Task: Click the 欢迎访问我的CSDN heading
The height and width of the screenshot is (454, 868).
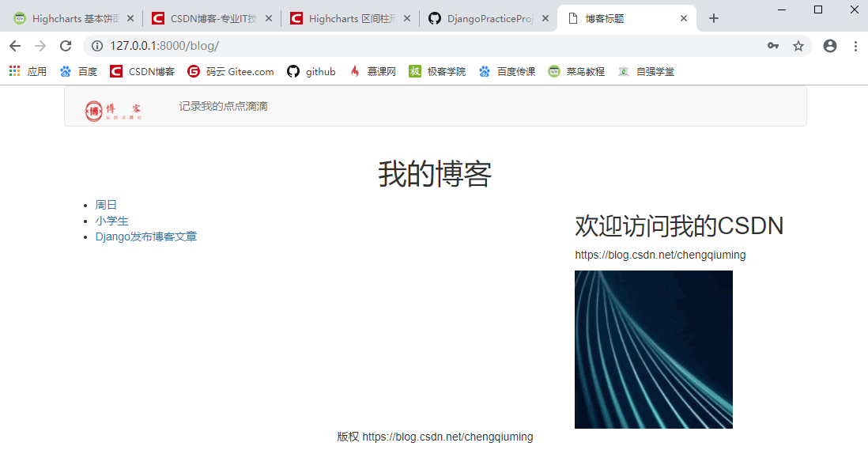Action: tap(679, 226)
